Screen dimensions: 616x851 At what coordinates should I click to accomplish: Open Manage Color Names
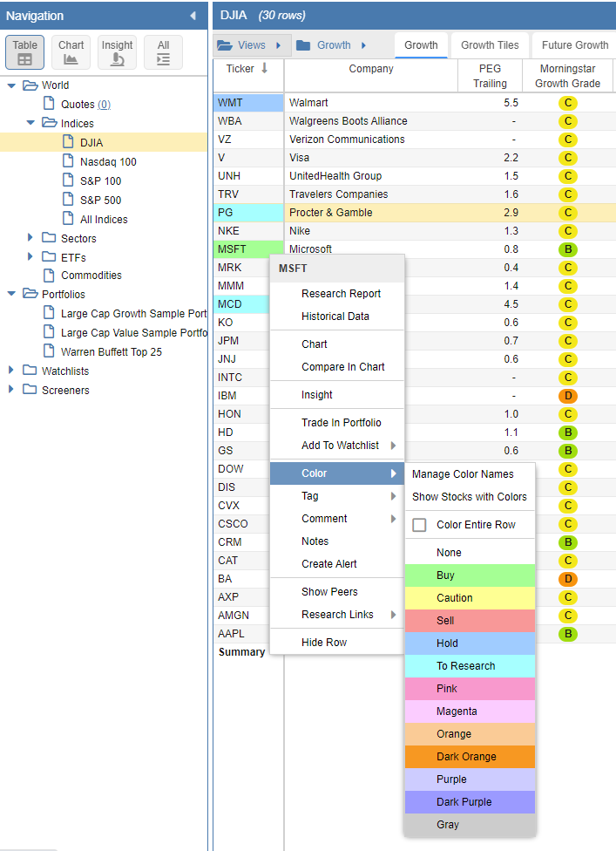click(x=470, y=474)
